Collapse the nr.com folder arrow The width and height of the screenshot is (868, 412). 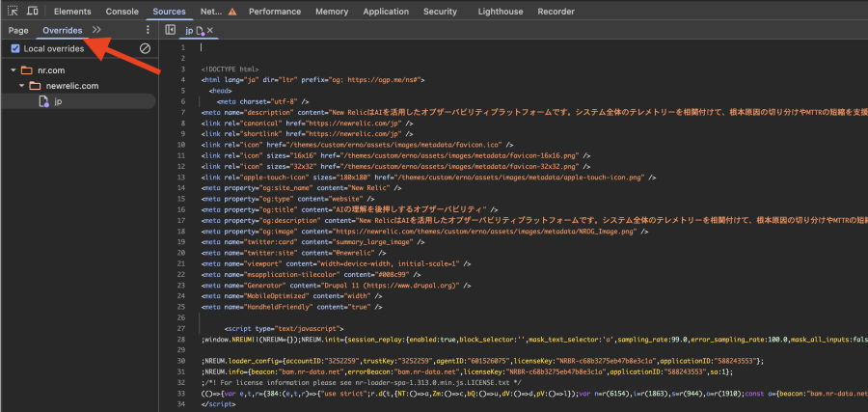coord(13,70)
